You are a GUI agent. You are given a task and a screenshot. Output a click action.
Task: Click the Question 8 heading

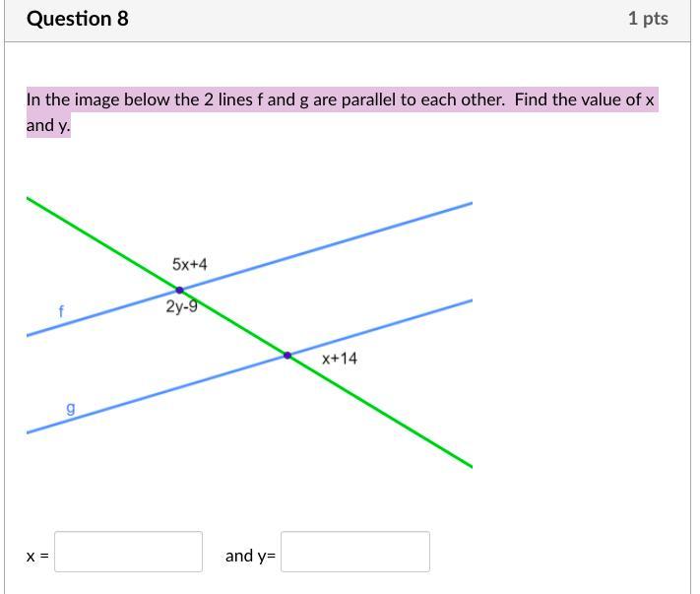click(x=77, y=19)
